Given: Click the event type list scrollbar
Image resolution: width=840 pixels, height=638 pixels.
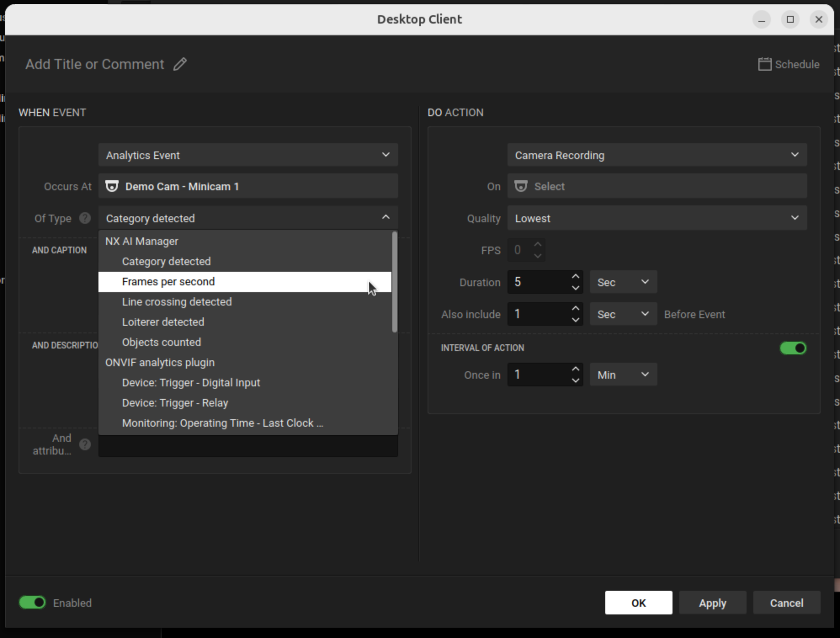Looking at the screenshot, I should pos(394,282).
